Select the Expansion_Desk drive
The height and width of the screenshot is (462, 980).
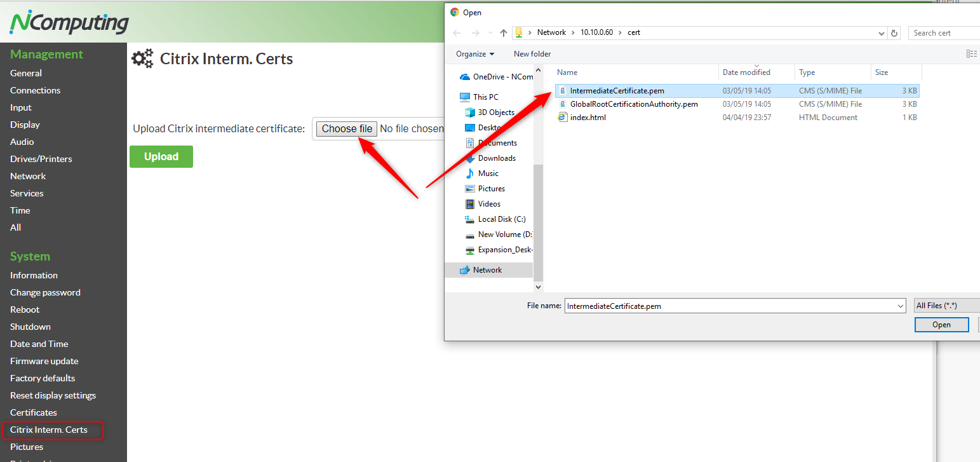pyautogui.click(x=499, y=250)
